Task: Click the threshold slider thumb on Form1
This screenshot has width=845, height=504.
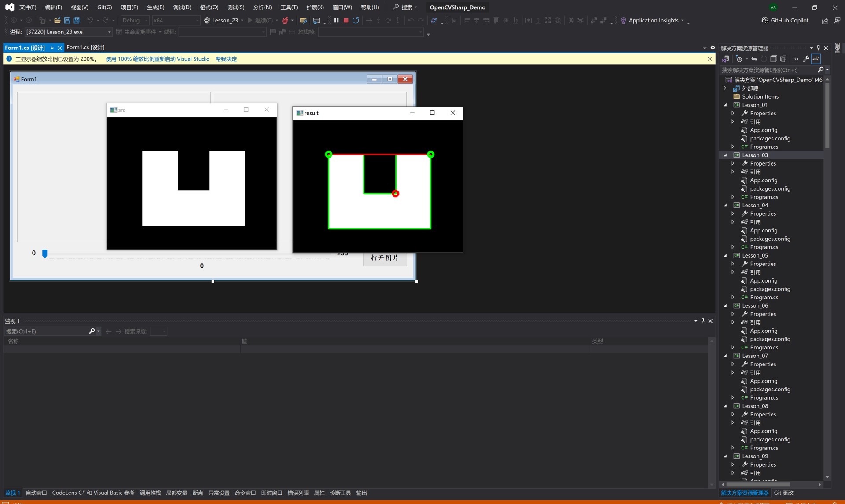Action: coord(44,253)
